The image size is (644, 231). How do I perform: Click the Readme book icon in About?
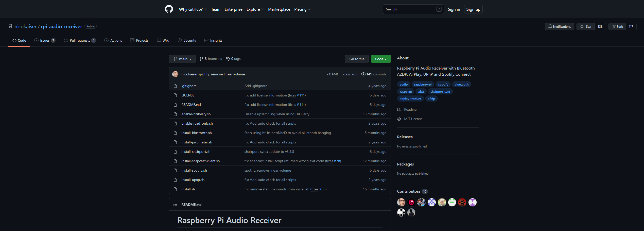[399, 109]
